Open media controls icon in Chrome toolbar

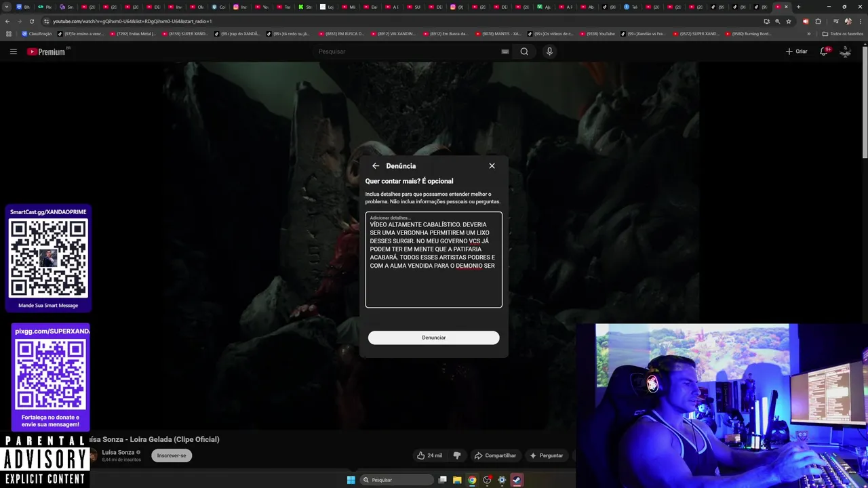[x=835, y=21]
